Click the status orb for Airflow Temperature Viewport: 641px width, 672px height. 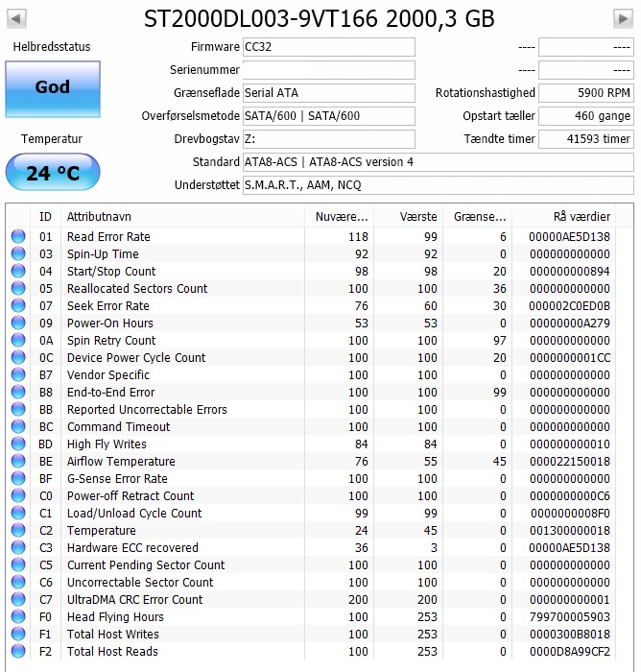(18, 462)
